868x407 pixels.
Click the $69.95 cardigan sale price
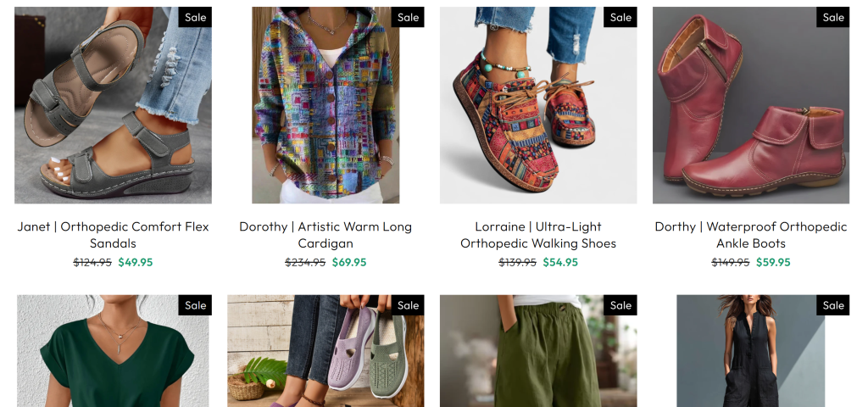349,262
